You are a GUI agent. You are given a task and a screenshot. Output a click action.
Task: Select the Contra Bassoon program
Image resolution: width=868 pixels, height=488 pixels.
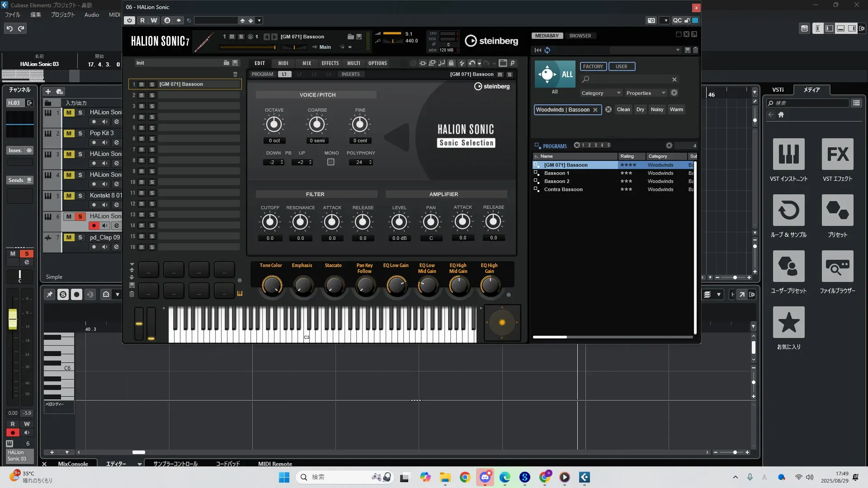(563, 190)
